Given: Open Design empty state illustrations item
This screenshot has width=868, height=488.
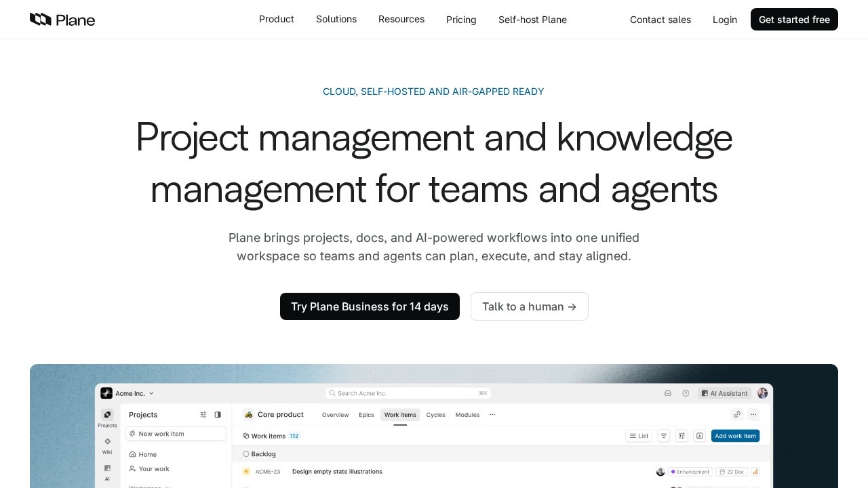Looking at the screenshot, I should click(337, 472).
